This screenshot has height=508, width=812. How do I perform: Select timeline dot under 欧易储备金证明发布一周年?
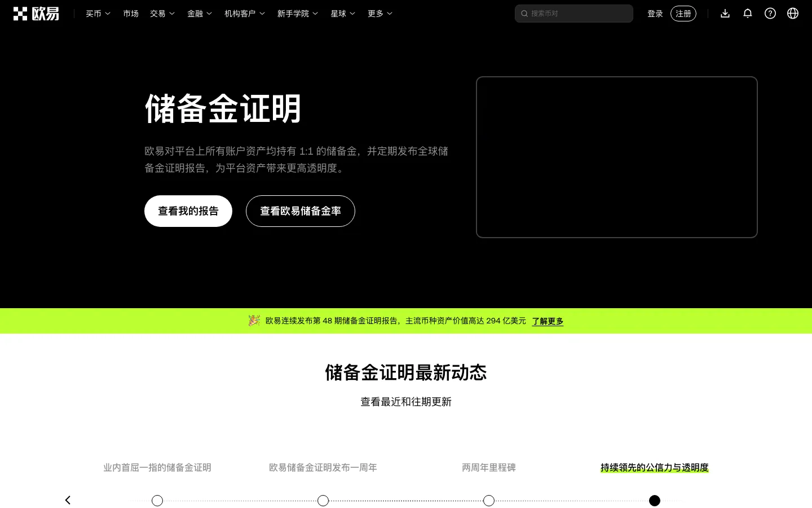pos(323,501)
